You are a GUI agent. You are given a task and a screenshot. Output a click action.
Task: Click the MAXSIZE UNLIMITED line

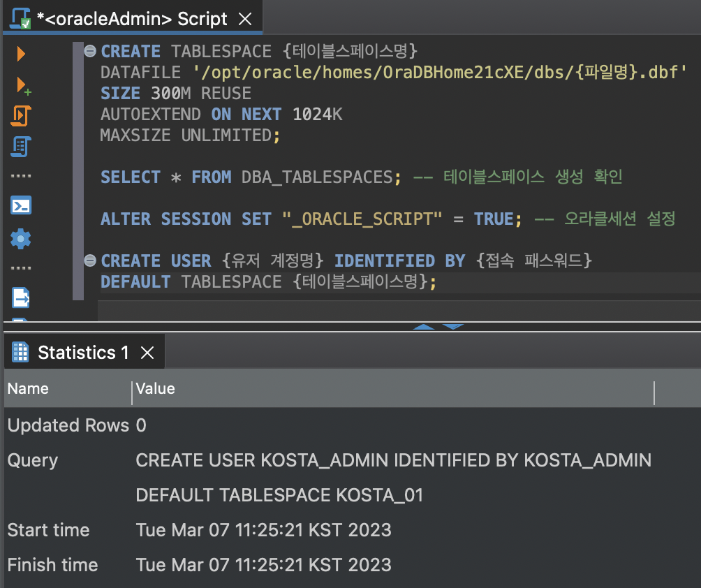(191, 135)
